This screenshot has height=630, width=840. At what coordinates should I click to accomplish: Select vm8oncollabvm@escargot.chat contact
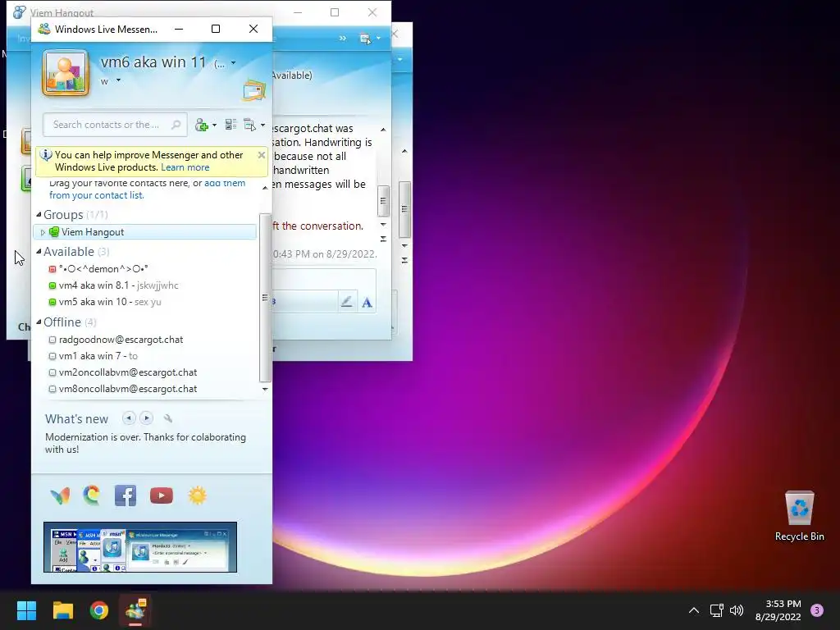pyautogui.click(x=128, y=389)
